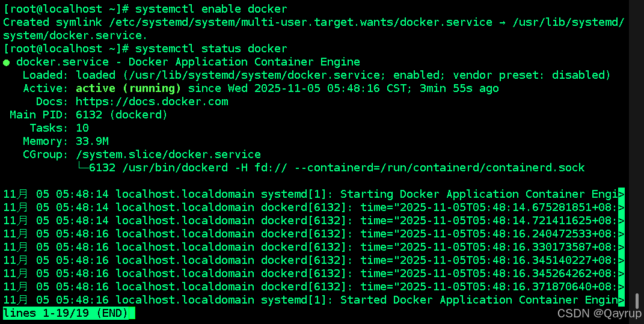Image resolution: width=644 pixels, height=324 pixels.
Task: Click the 'systemctl enable docker' command text
Action: click(211, 9)
